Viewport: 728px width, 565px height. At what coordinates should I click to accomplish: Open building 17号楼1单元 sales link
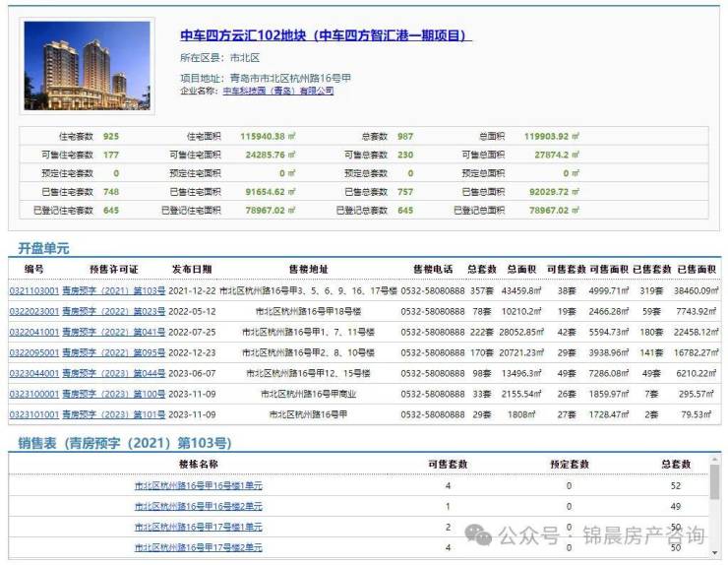coord(199,528)
